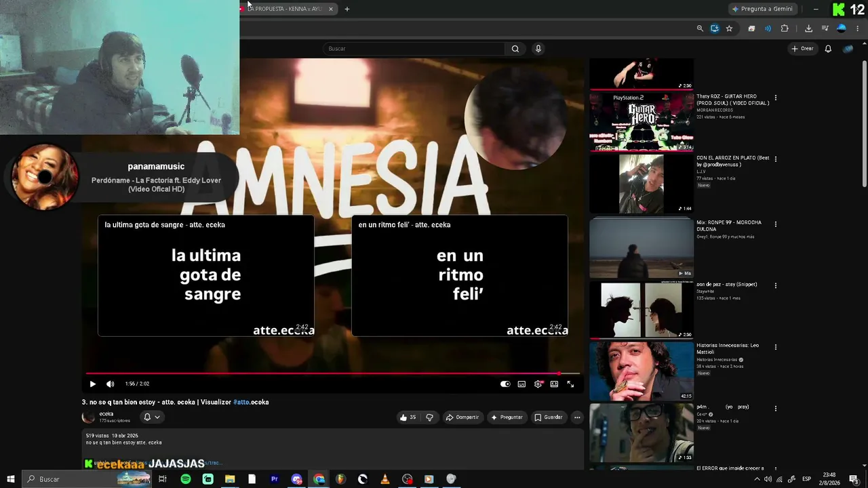868x488 pixels.
Task: Open the Windows notification center
Action: pyautogui.click(x=854, y=479)
